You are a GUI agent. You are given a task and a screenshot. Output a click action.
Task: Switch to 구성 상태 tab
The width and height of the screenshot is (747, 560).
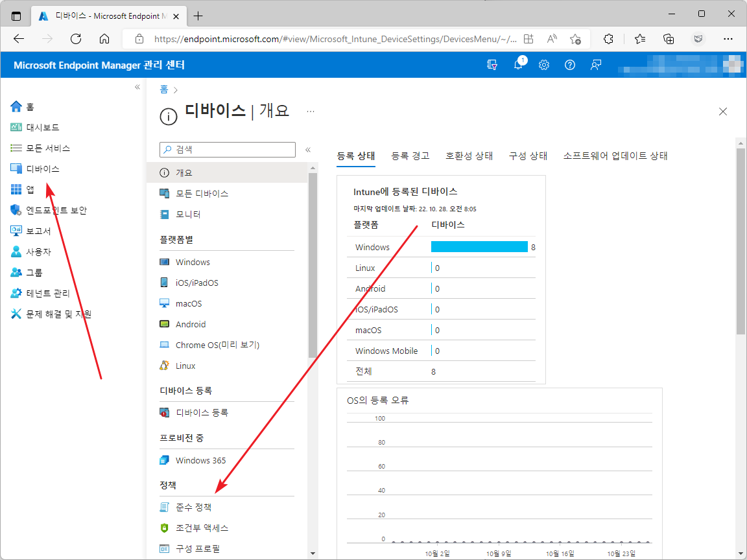(528, 156)
